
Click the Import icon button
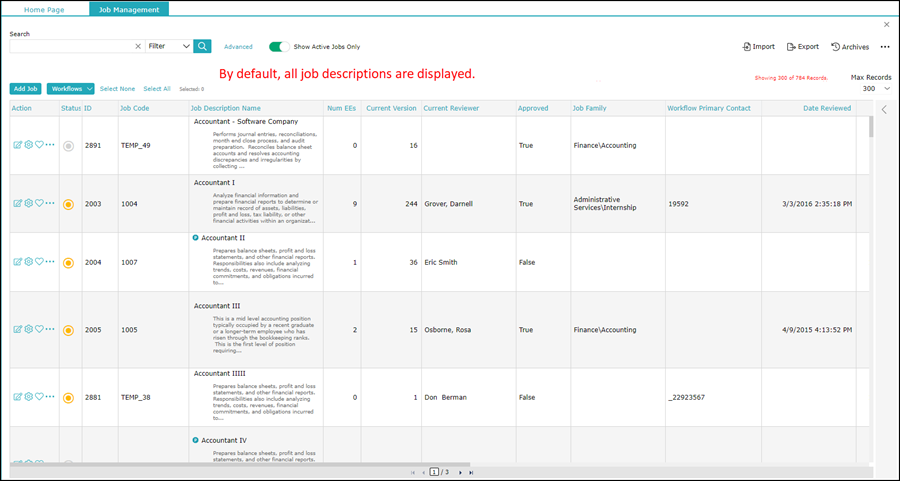point(758,46)
